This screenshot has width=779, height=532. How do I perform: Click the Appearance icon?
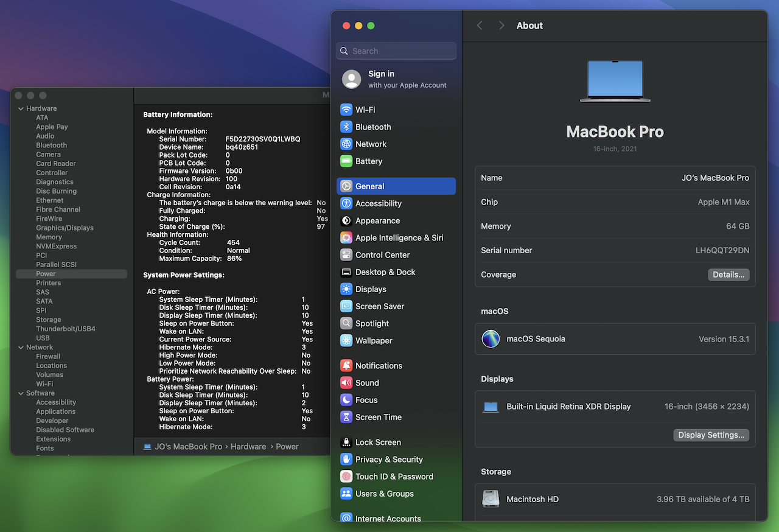click(x=346, y=220)
